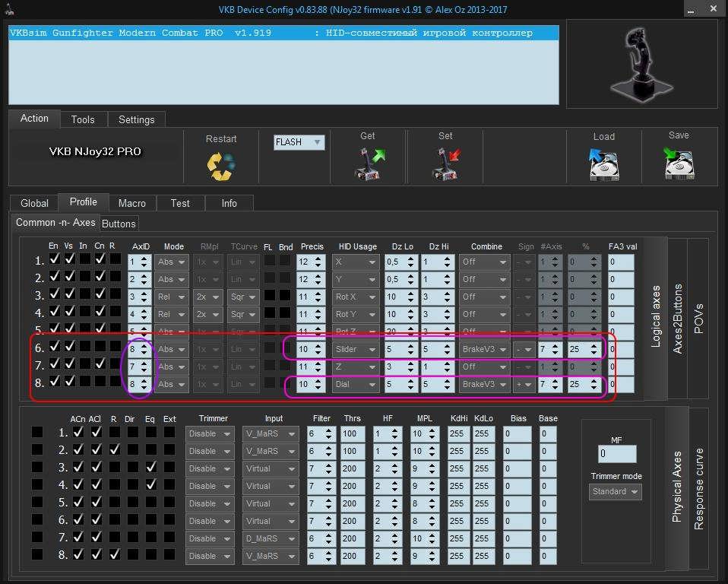This screenshot has height=584, width=728.
Task: Open RMpl dropdown in logical axis row 3
Action: [207, 297]
